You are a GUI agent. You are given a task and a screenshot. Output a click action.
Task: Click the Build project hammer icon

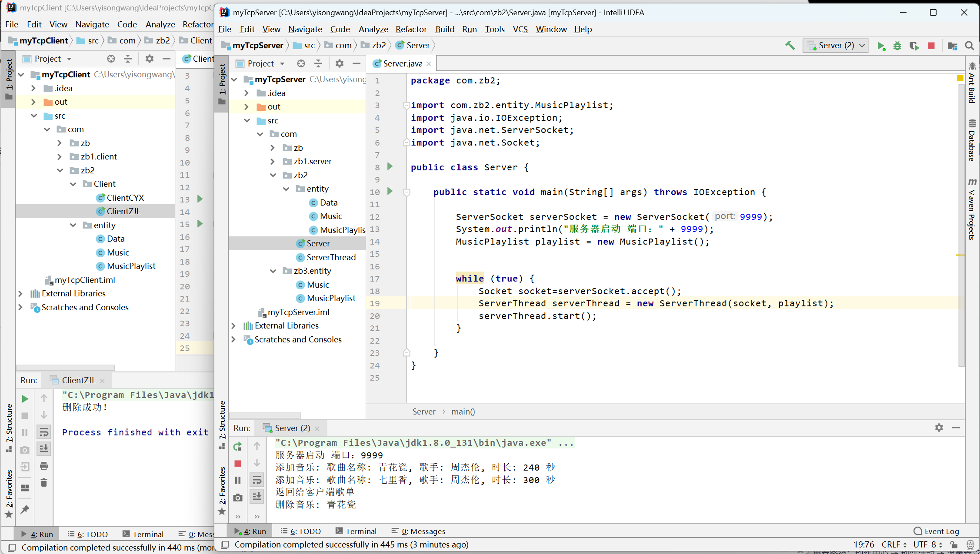pos(790,46)
